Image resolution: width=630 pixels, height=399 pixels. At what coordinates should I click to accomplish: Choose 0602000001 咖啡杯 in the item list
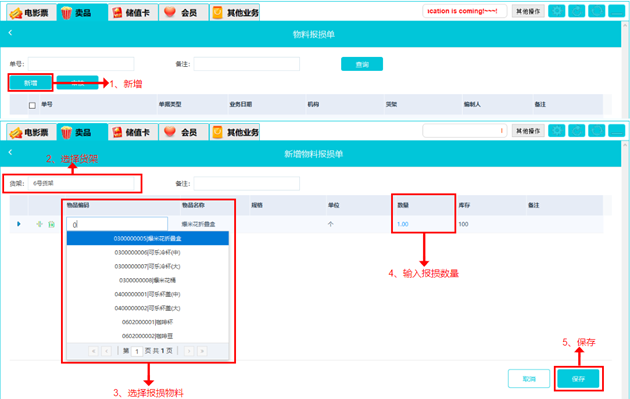tap(147, 322)
